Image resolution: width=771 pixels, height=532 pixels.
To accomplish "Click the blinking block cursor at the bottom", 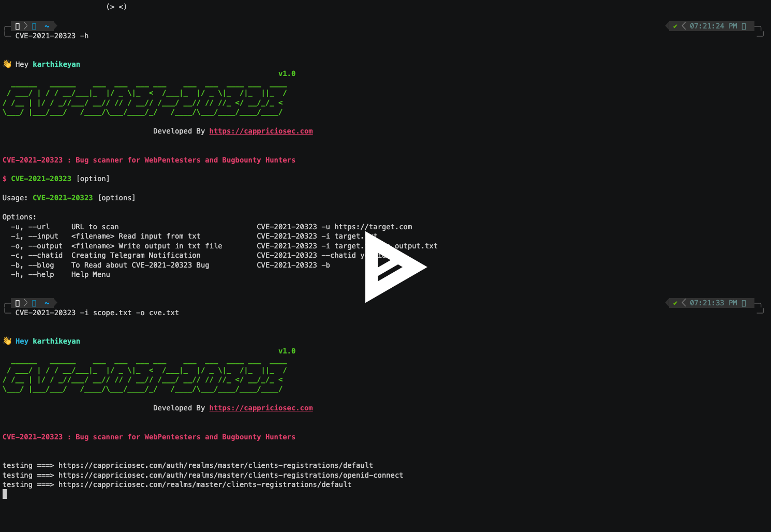I will 4,494.
